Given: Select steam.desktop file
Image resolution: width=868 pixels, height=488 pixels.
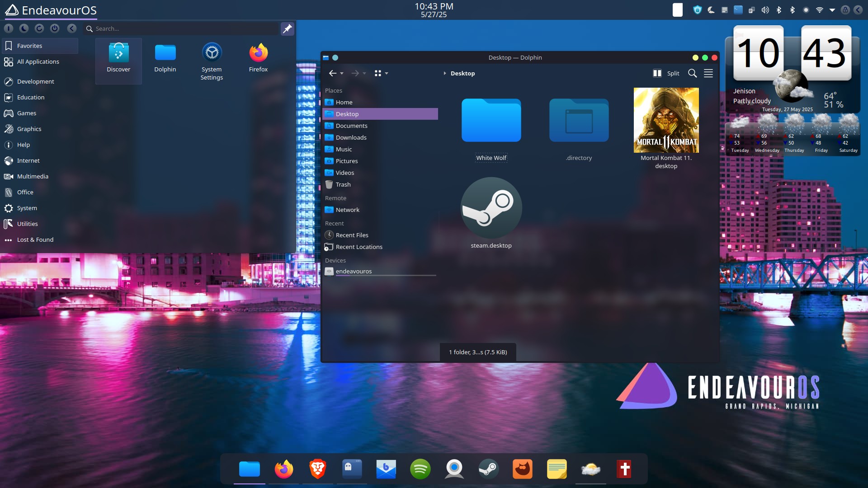Looking at the screenshot, I should [x=491, y=213].
